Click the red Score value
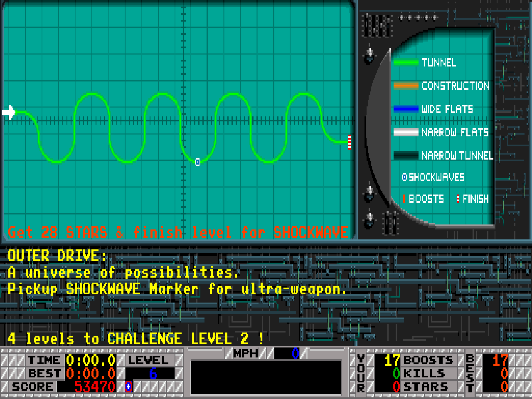 95,387
